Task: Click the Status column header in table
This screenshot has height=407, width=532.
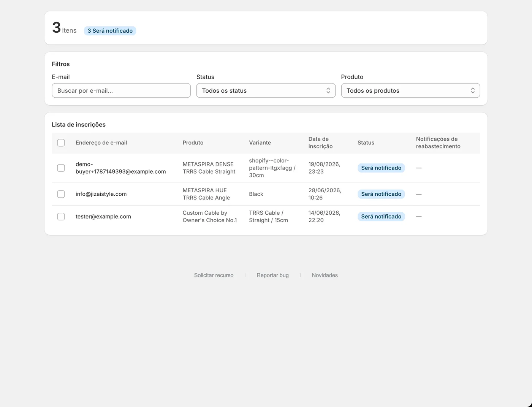Action: point(366,143)
